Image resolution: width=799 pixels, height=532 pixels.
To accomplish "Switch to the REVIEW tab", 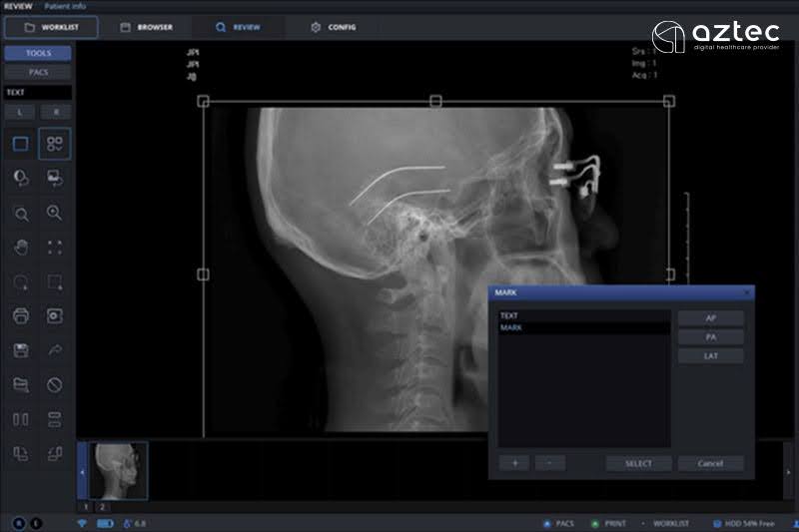I will [238, 27].
